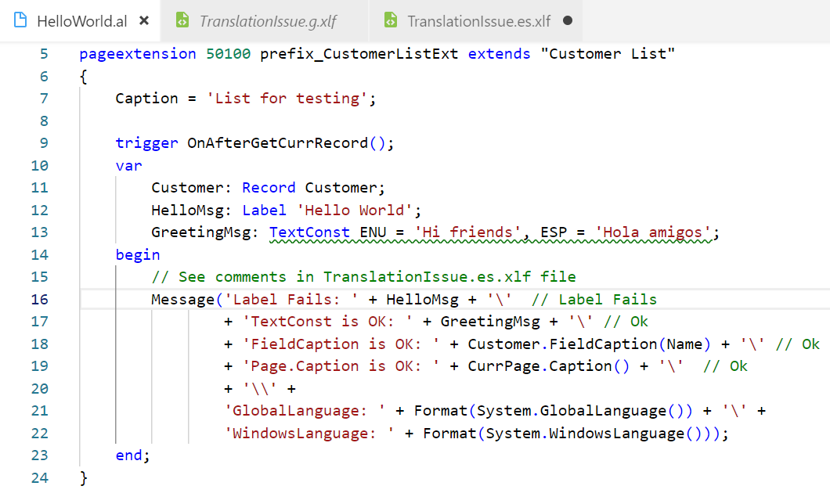Click the 'trigger' keyword
The height and width of the screenshot is (504, 830).
(x=146, y=143)
